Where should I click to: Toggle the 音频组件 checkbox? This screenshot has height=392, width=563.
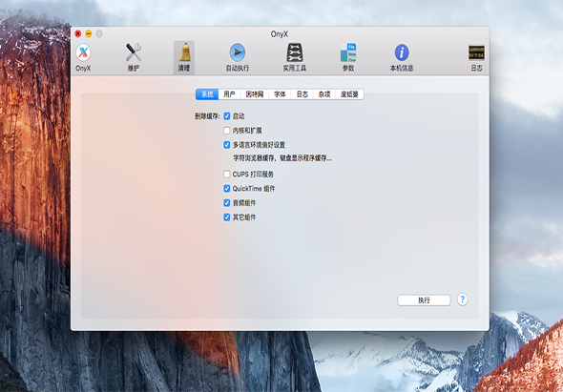pyautogui.click(x=226, y=203)
